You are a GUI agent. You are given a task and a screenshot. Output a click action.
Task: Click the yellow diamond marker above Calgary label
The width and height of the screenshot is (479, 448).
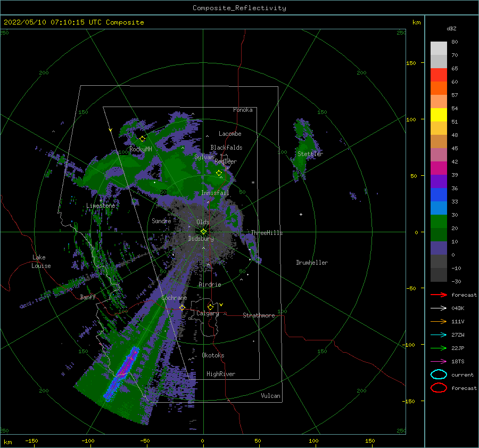pyautogui.click(x=210, y=307)
